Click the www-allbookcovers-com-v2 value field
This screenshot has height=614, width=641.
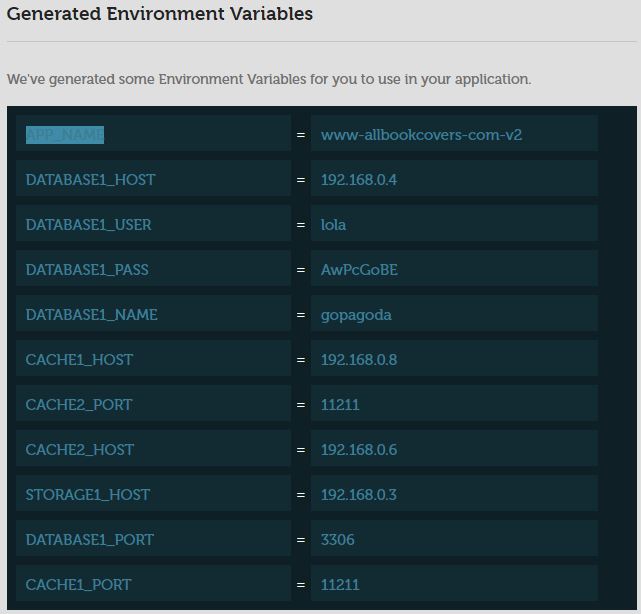(x=454, y=134)
